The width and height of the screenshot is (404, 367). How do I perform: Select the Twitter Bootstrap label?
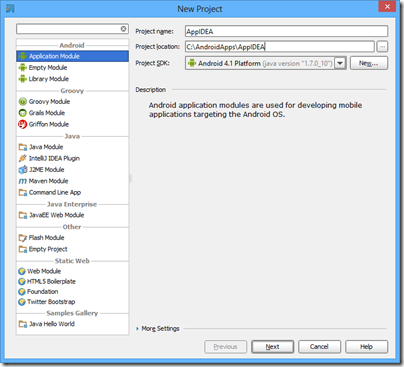pyautogui.click(x=51, y=302)
